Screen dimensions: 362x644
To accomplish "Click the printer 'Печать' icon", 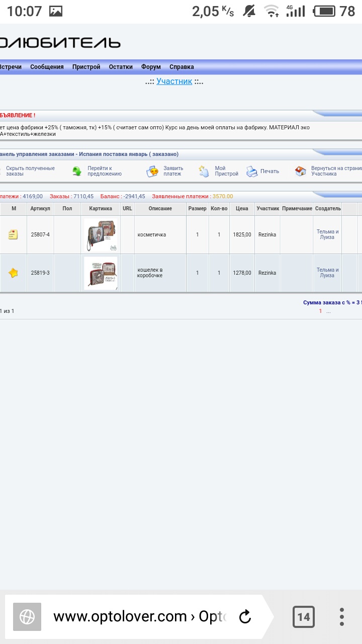I will click(x=252, y=172).
